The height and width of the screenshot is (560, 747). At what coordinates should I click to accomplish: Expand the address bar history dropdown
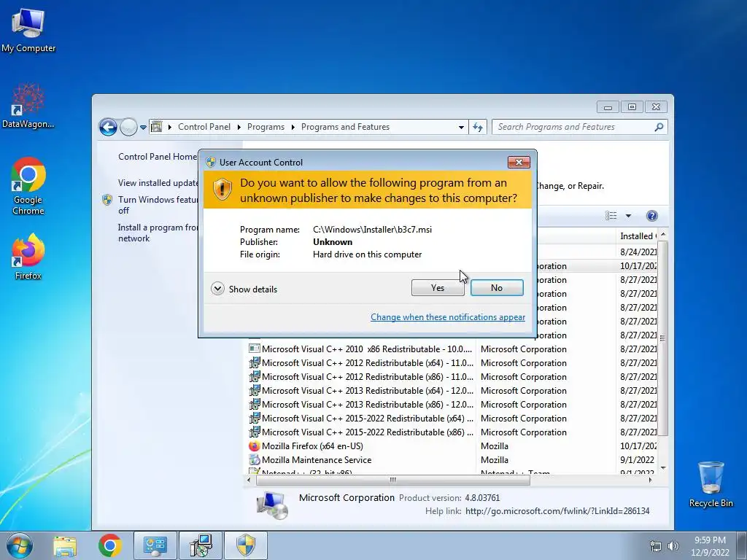click(x=461, y=127)
